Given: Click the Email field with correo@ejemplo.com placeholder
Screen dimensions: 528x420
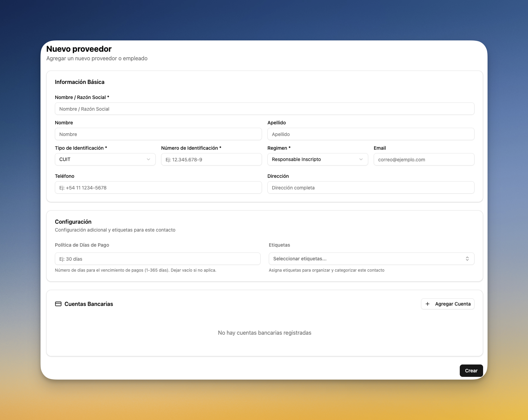Looking at the screenshot, I should pyautogui.click(x=424, y=159).
